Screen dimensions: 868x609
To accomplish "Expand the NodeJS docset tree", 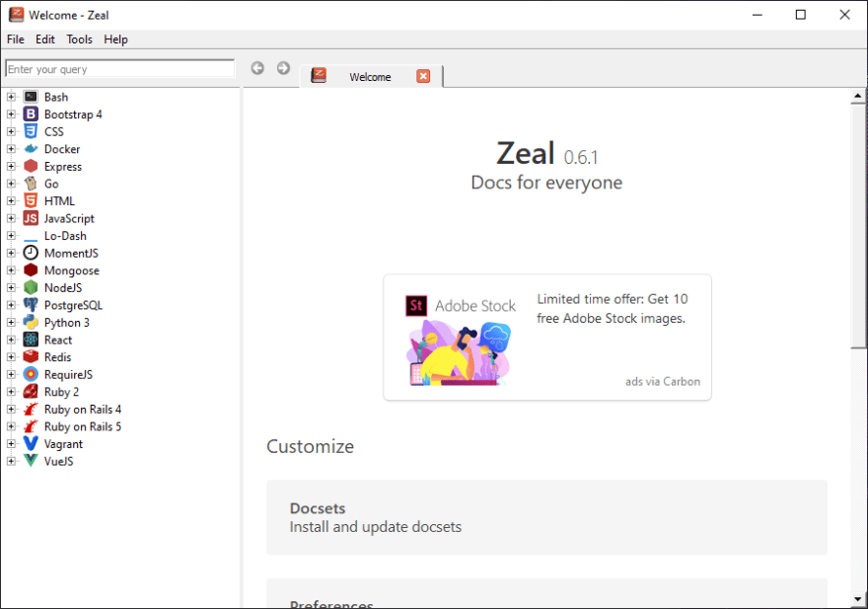I will (x=11, y=287).
